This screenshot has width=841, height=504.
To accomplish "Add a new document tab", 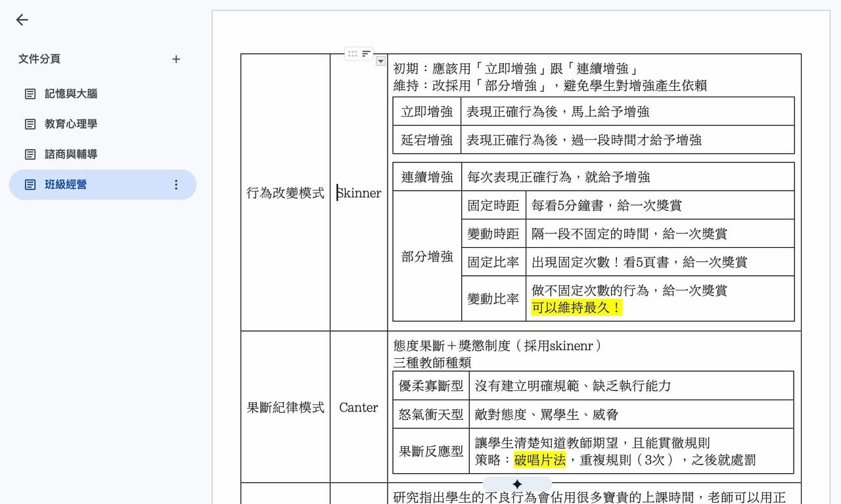I will (176, 59).
